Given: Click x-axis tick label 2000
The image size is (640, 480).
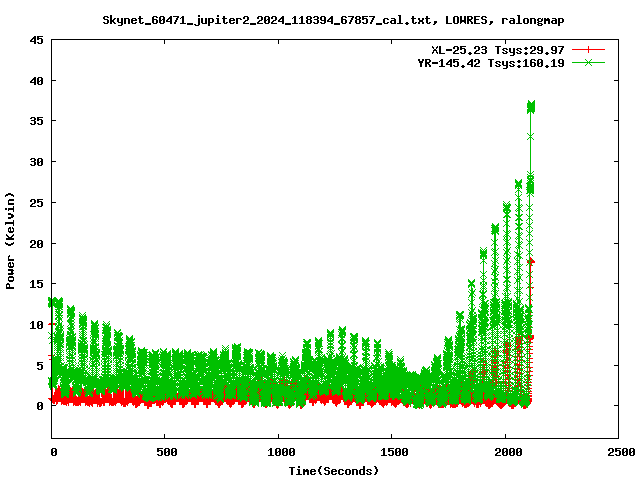Looking at the screenshot, I should 508,452.
